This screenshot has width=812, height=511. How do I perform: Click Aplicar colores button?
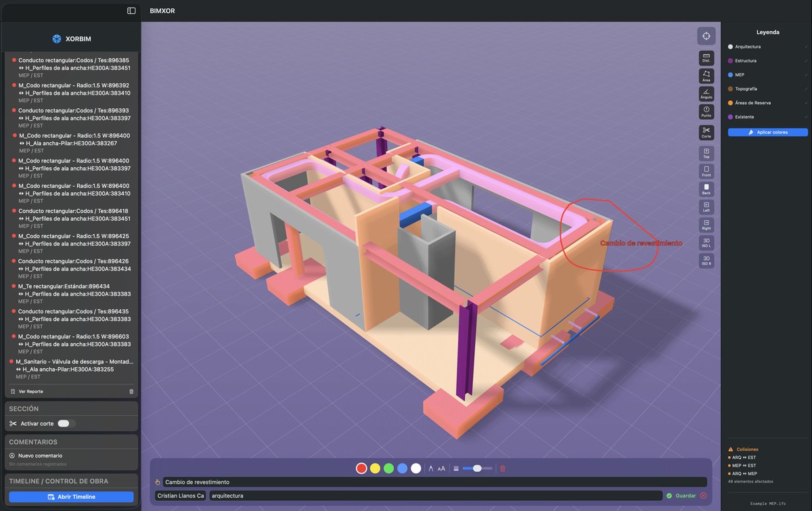click(768, 132)
